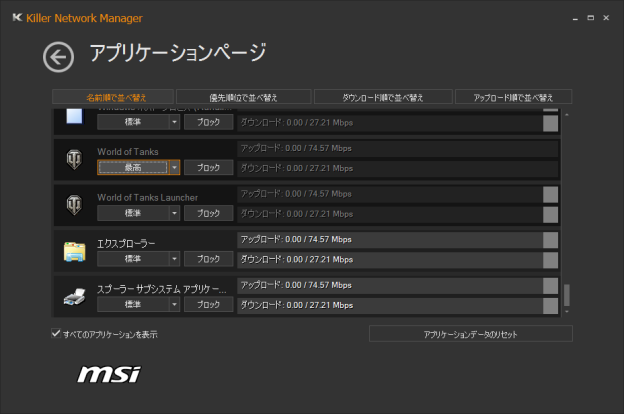This screenshot has height=414, width=624.
Task: Maximize the Killer Network Manager window
Action: (591, 18)
